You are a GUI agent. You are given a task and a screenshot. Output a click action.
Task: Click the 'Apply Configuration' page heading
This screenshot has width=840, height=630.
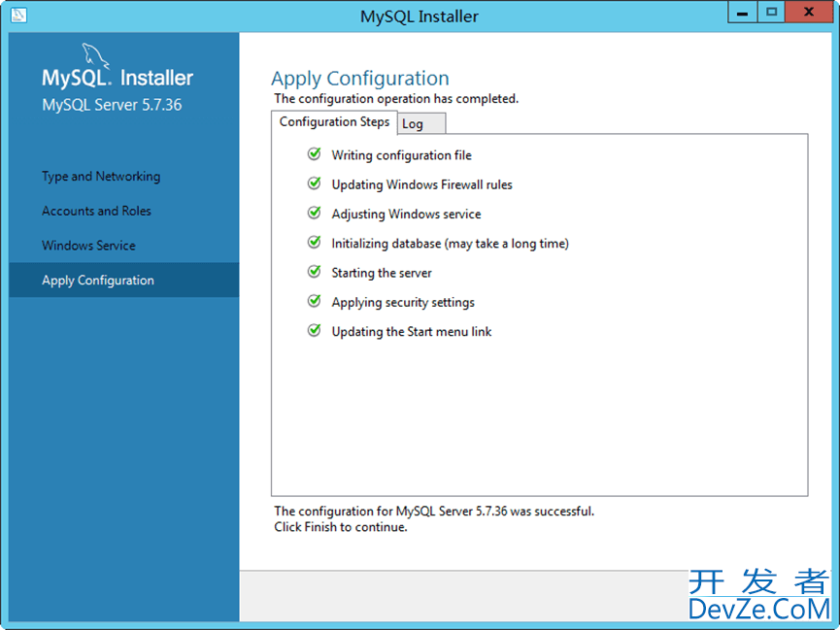[360, 79]
